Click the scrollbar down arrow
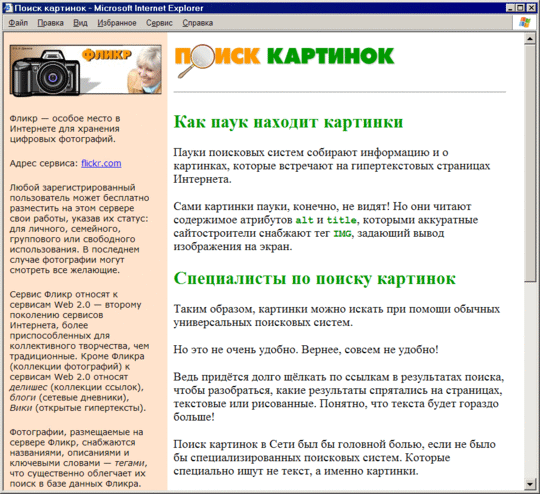Screen dimensions: 540x494 (530, 484)
